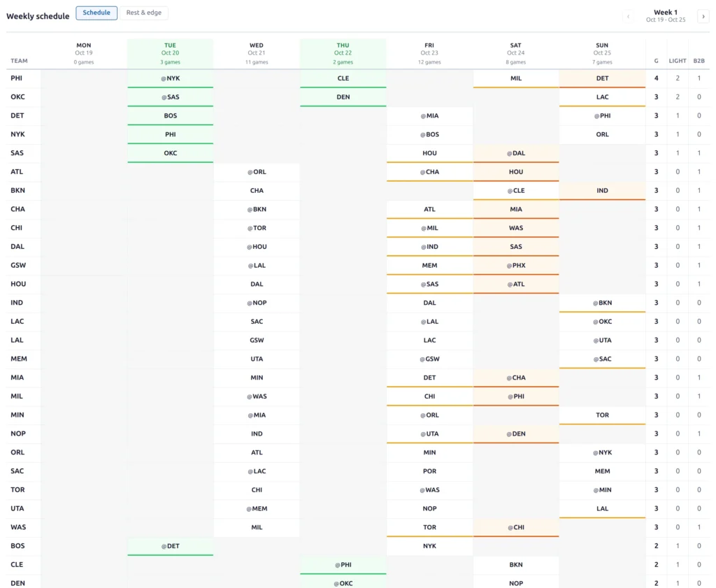Open OKC's Tuesday game @SAS
716x588 pixels.
171,97
